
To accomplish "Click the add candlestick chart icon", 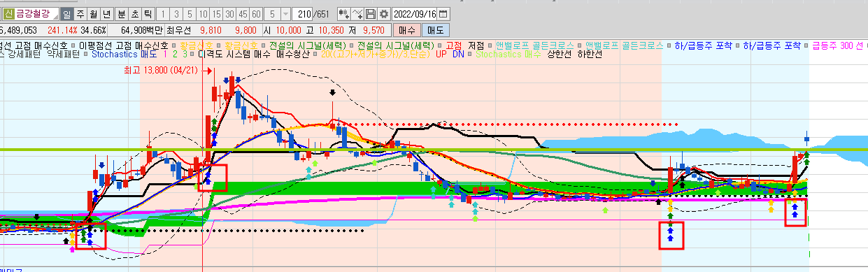I will point(344,14).
